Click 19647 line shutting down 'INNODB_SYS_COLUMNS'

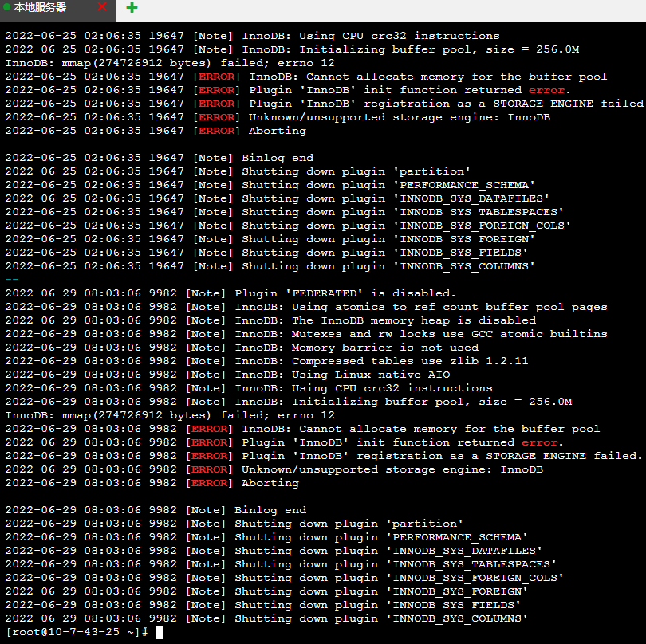[x=270, y=267]
